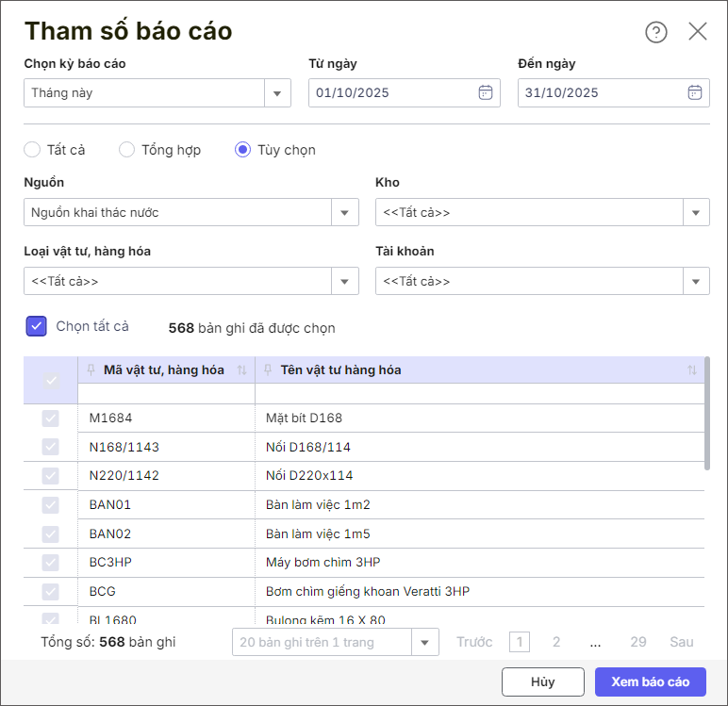Click pin icon on Tên vật tư column
This screenshot has width=728, height=706.
pos(268,369)
